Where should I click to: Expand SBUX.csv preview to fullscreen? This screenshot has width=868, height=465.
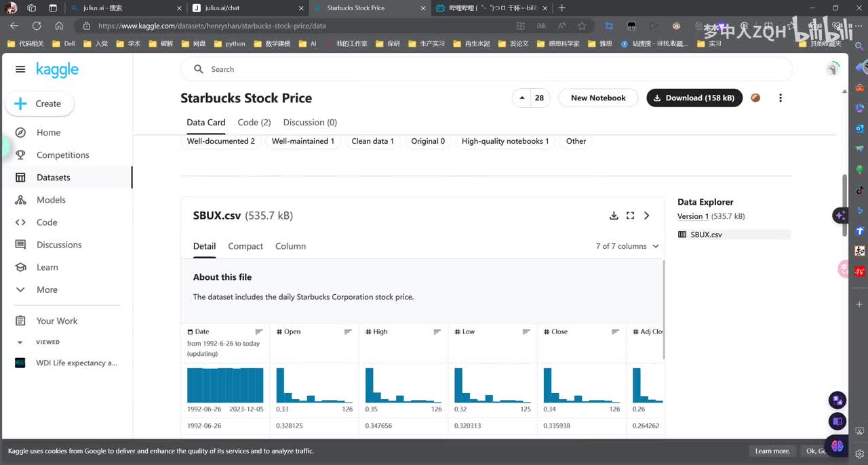pos(630,216)
